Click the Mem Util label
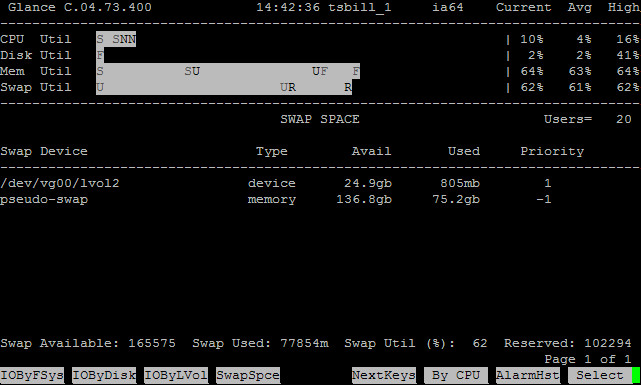This screenshot has height=385, width=641. tap(36, 71)
